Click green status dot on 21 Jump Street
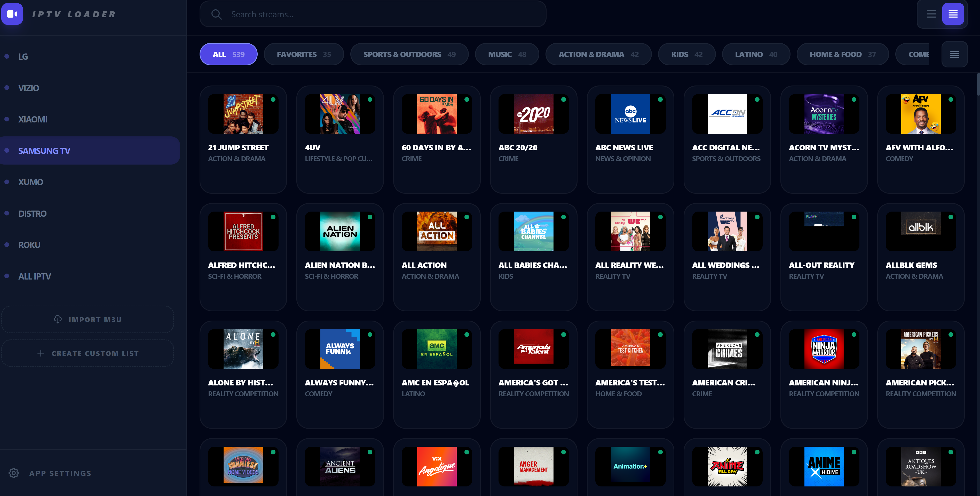Viewport: 980px width, 496px height. click(273, 99)
